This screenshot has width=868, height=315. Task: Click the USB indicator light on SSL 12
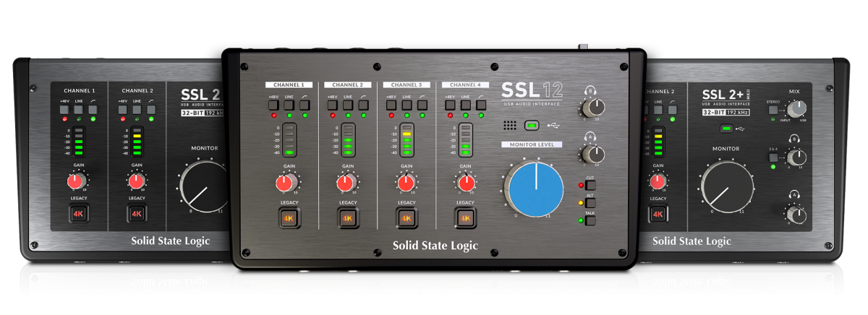click(533, 125)
